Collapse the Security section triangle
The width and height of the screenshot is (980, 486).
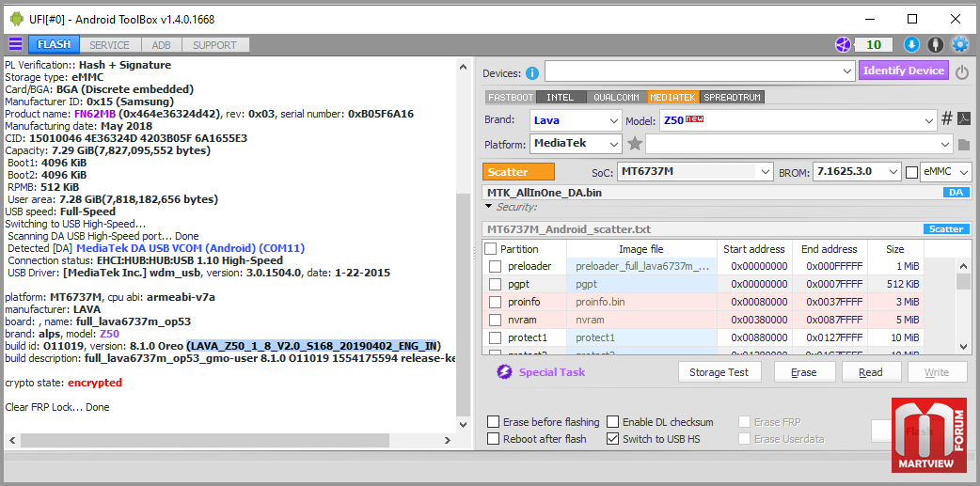click(489, 206)
